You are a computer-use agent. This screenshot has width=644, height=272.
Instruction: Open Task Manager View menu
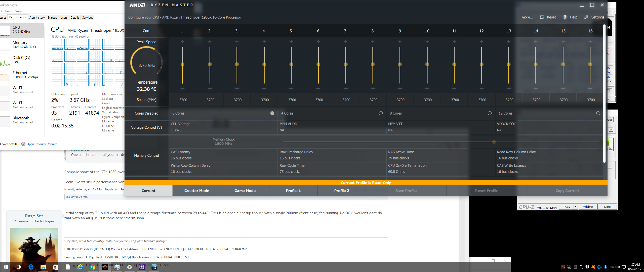pyautogui.click(x=18, y=11)
